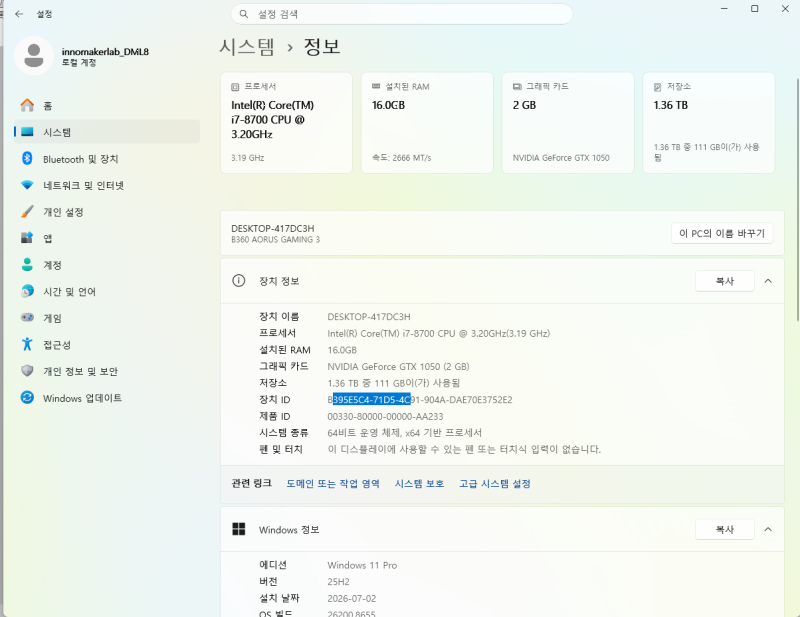Copy device info with 장치 정보 복사 button
Screen dimensions: 800x617
point(724,281)
